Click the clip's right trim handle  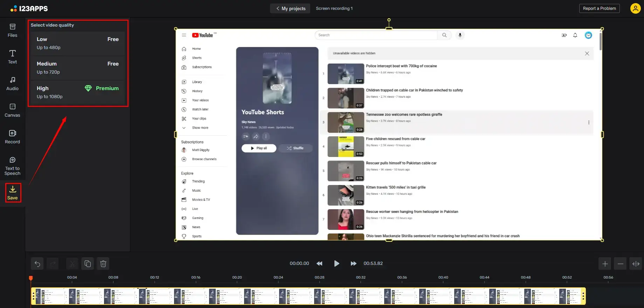click(x=583, y=296)
